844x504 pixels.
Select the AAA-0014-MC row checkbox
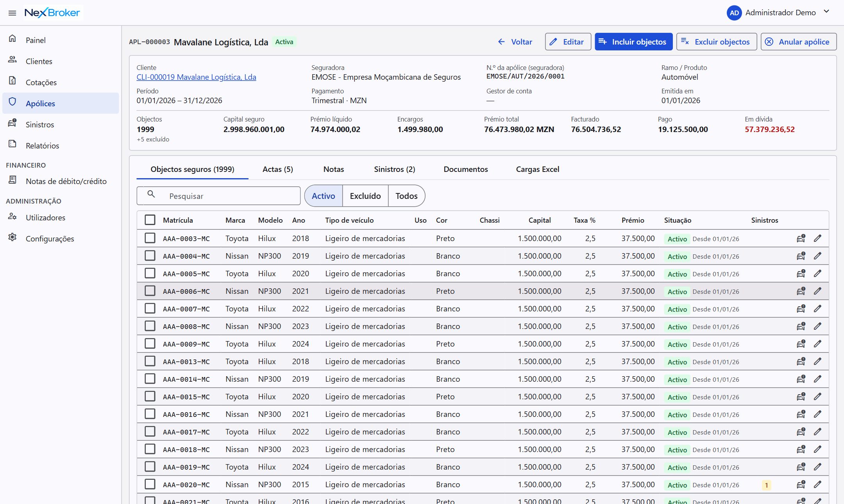[150, 379]
